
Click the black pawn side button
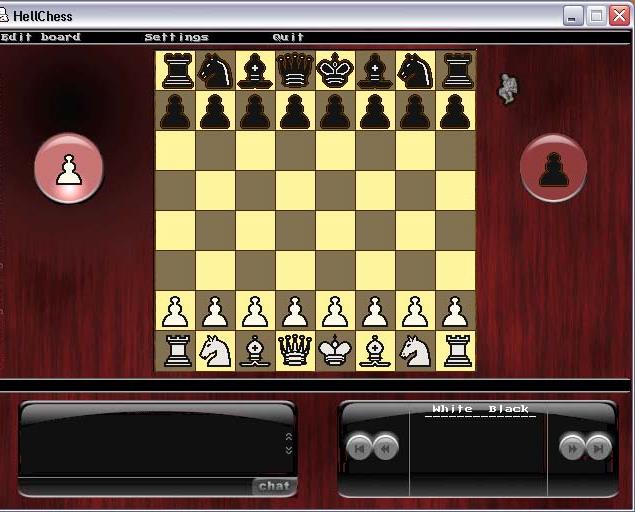(x=553, y=169)
